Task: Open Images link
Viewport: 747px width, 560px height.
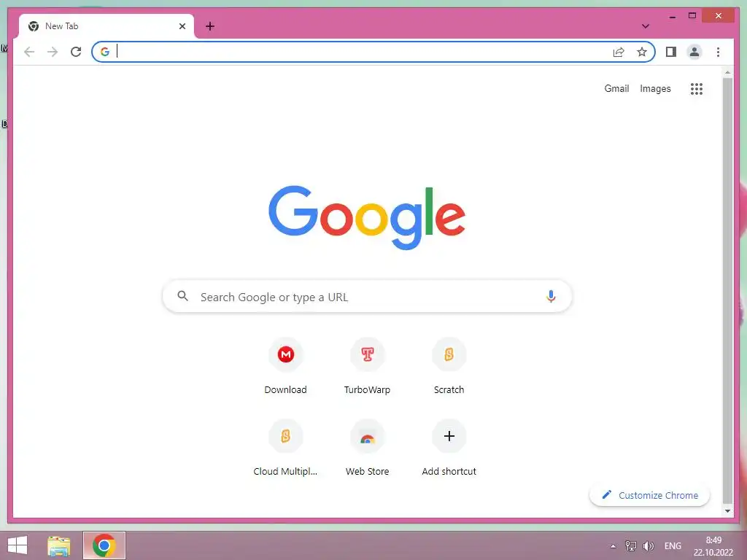Action: (x=655, y=88)
